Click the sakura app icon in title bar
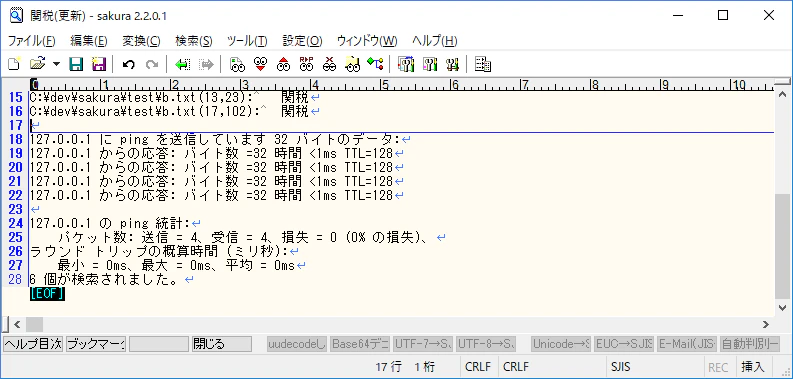Screen dimensions: 793x379 tap(16, 16)
